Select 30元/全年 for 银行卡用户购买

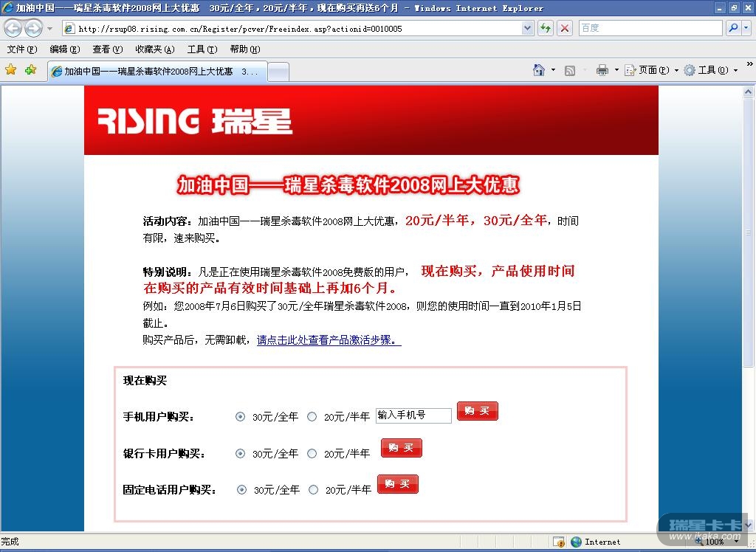tap(240, 454)
